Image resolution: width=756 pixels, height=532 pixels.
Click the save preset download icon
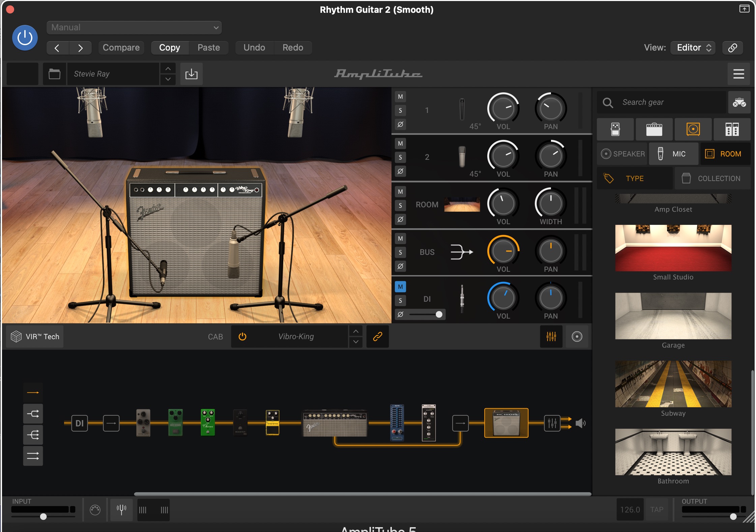[191, 74]
